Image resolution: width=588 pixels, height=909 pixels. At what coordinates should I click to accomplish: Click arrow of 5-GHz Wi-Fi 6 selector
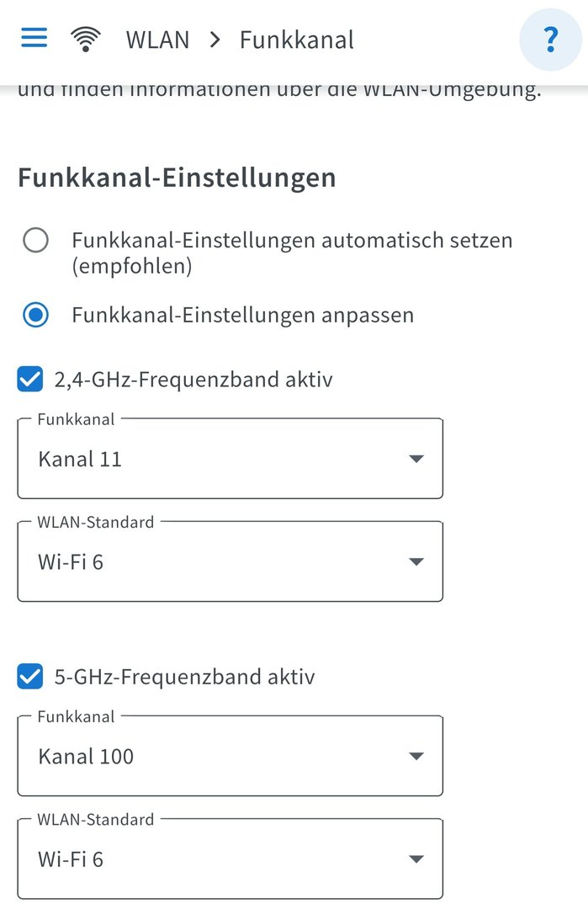coord(416,858)
